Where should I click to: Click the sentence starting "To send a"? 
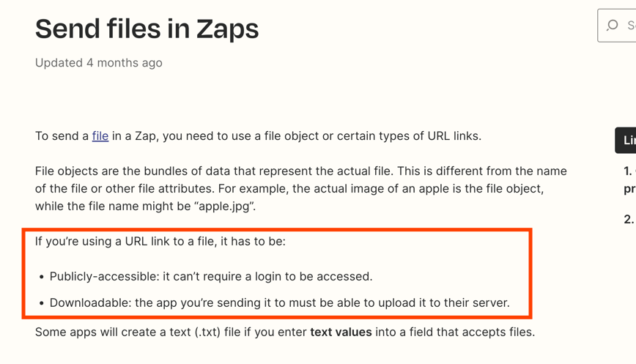tap(258, 135)
